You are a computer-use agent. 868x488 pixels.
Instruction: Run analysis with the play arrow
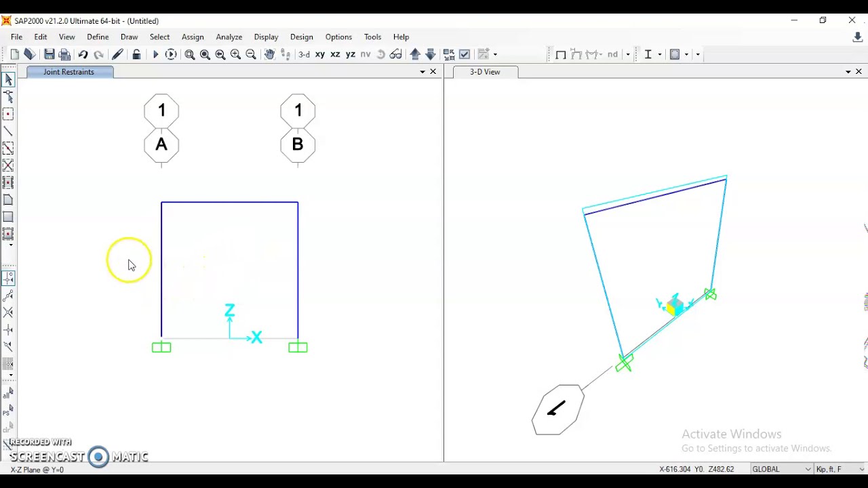pyautogui.click(x=155, y=54)
